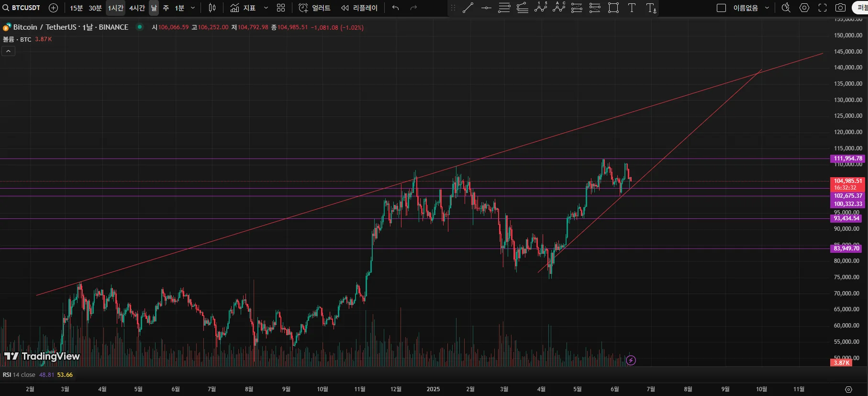Select the parallel lines Fib retracement tool
Image resolution: width=868 pixels, height=396 pixels.
(x=504, y=8)
